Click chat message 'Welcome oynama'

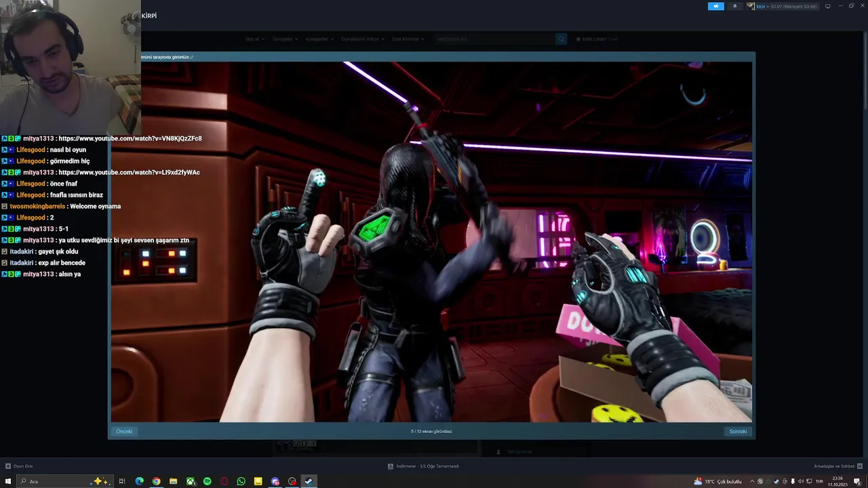tap(96, 206)
